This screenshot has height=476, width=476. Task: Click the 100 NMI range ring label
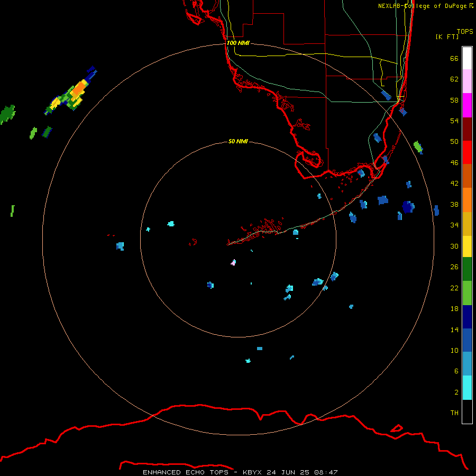tap(238, 43)
